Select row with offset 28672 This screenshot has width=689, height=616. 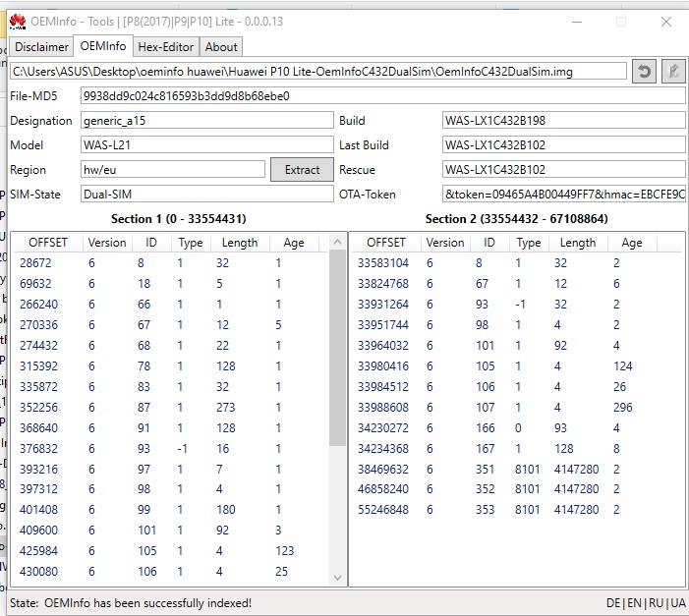pyautogui.click(x=170, y=262)
